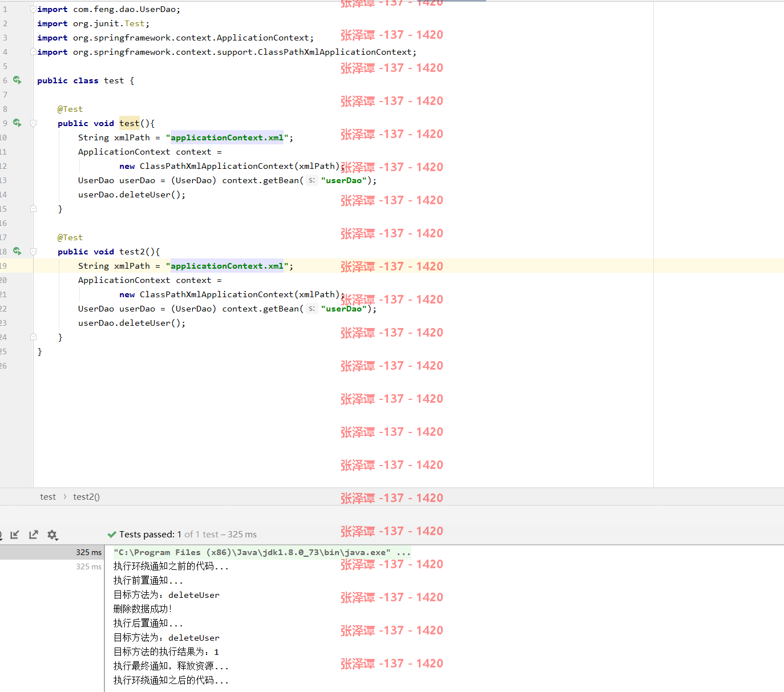Viewport: 784px width, 692px height.
Task: Run the test class from gutter icon
Action: (x=17, y=80)
